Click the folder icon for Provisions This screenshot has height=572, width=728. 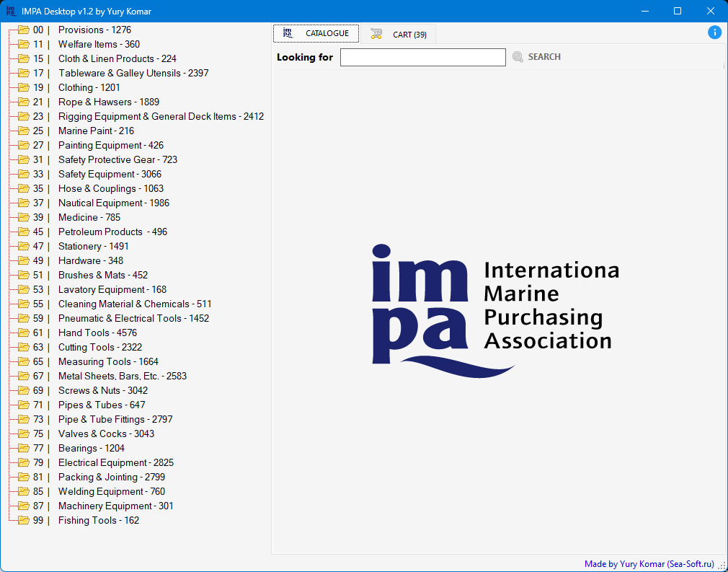click(x=23, y=30)
